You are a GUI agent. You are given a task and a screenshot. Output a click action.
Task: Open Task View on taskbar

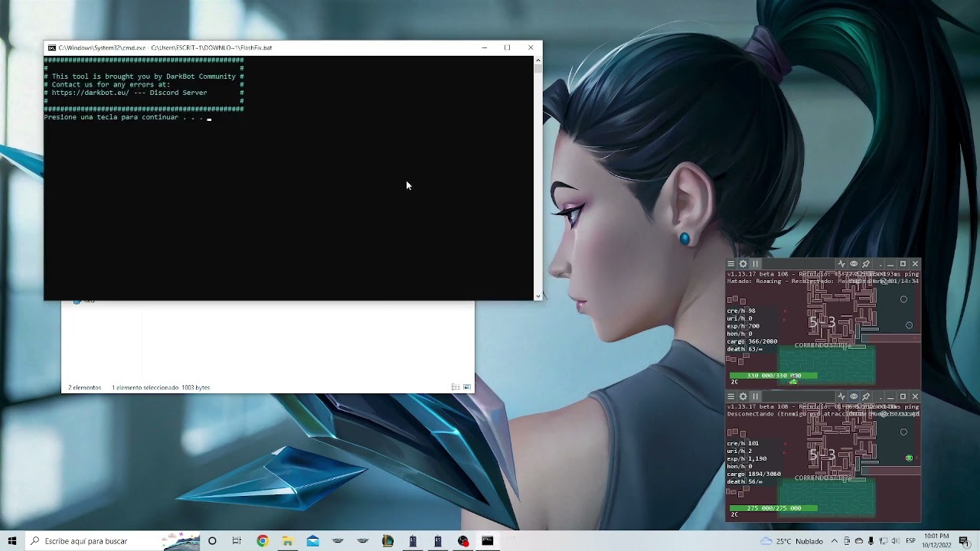(237, 541)
